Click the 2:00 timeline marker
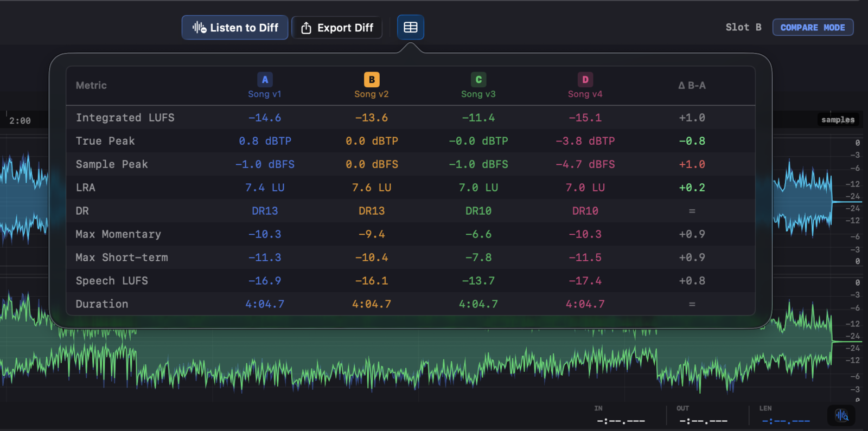 pyautogui.click(x=20, y=121)
